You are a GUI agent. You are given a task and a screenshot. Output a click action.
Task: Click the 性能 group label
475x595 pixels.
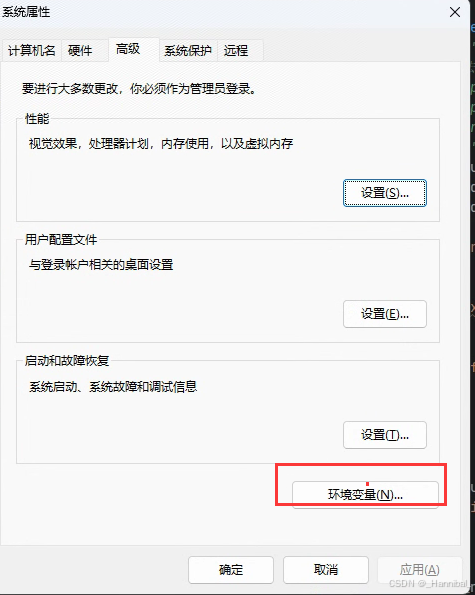tap(37, 119)
